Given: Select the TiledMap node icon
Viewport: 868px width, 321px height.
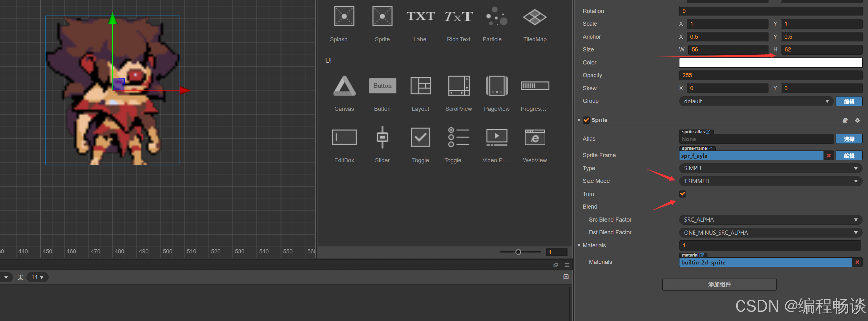Looking at the screenshot, I should pos(534,17).
